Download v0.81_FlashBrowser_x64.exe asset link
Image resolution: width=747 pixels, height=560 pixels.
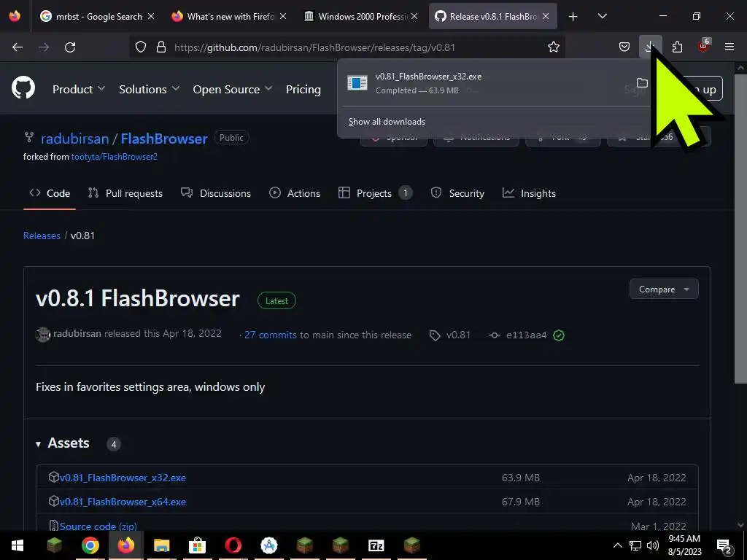(x=123, y=502)
